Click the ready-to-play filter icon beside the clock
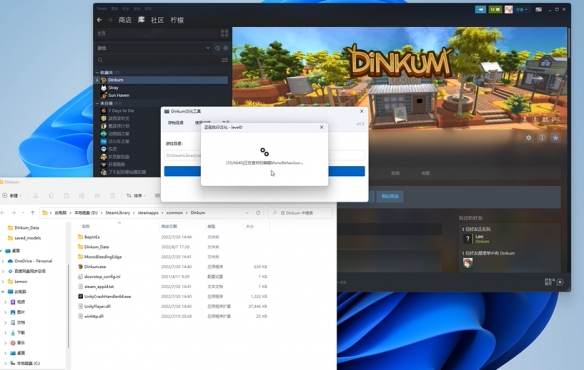Viewport: 584px width, 370px height. click(x=226, y=48)
